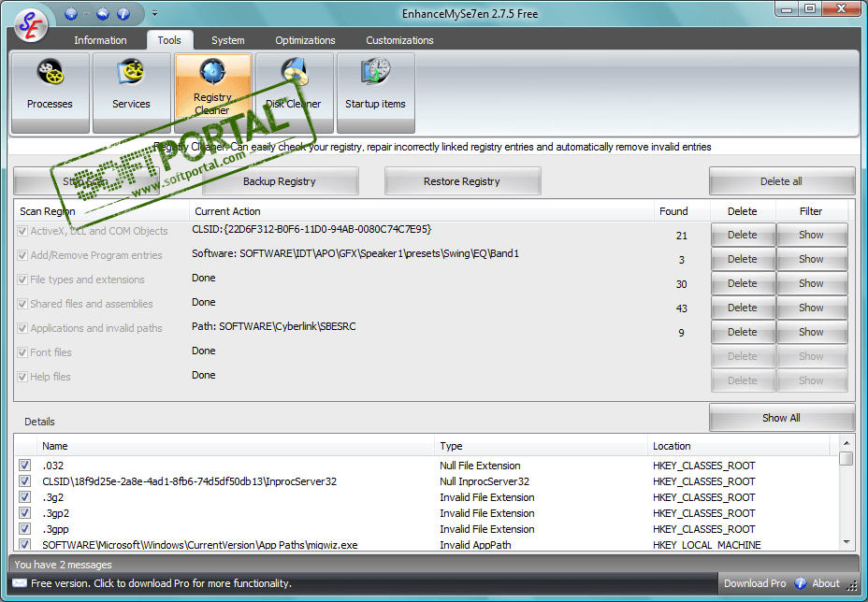Image resolution: width=868 pixels, height=602 pixels.
Task: Open the SE application orb menu
Action: 32,25
